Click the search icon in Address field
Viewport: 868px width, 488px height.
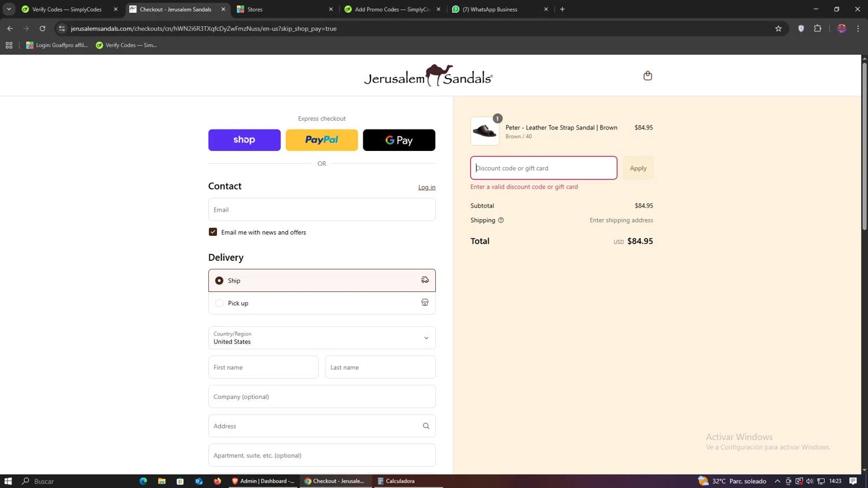(426, 426)
